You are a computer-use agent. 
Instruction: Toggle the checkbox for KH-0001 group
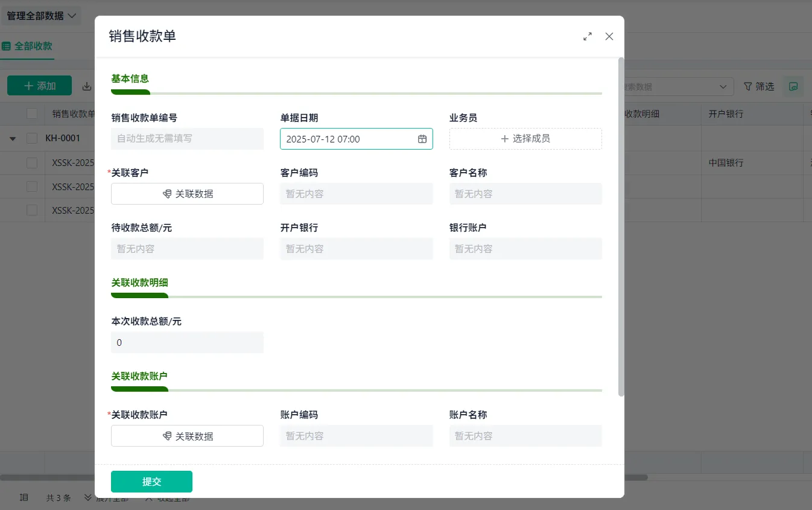click(32, 138)
